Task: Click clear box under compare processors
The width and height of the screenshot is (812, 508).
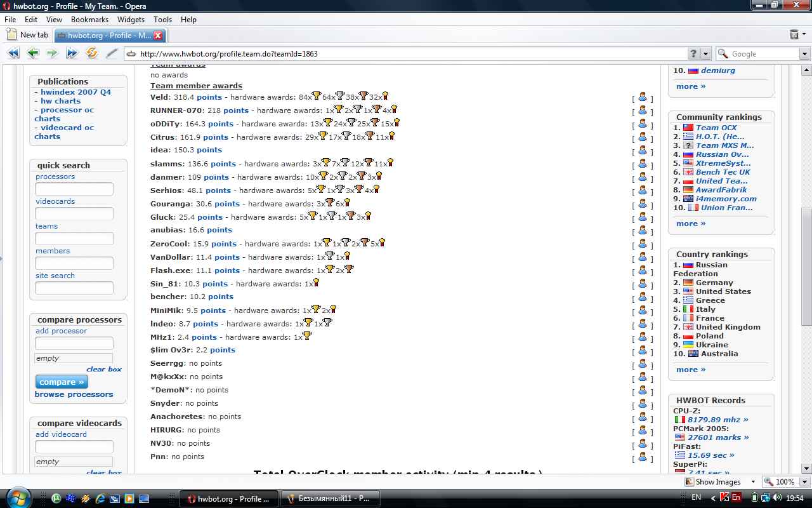Action: [104, 370]
